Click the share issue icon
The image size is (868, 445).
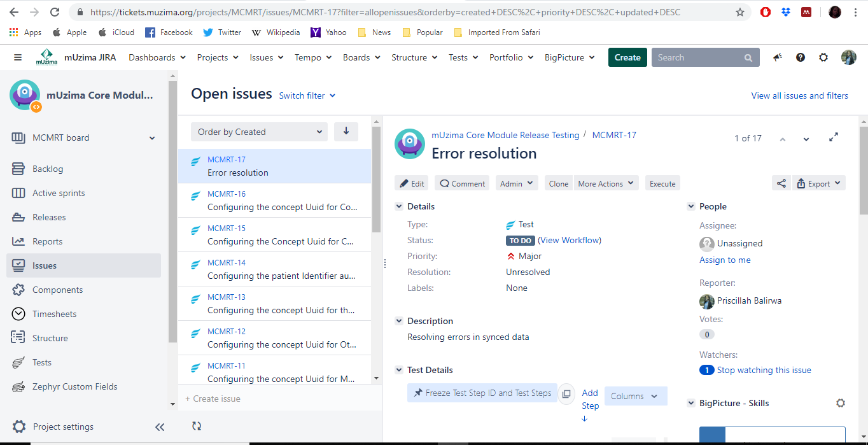click(x=781, y=183)
